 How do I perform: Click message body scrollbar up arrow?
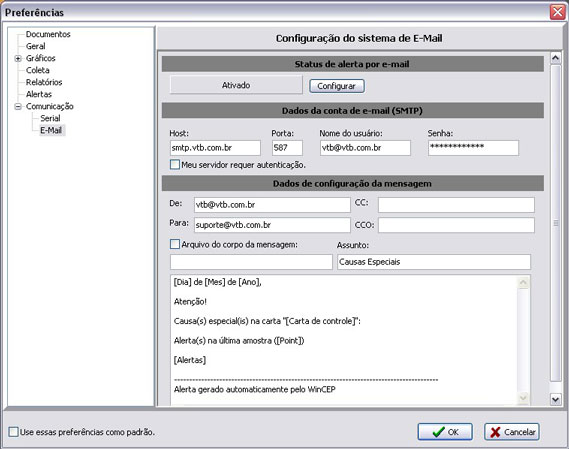tap(523, 282)
